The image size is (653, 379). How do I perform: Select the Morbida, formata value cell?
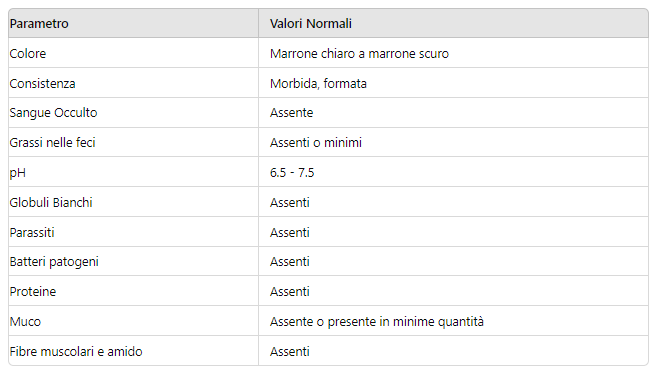click(x=453, y=83)
